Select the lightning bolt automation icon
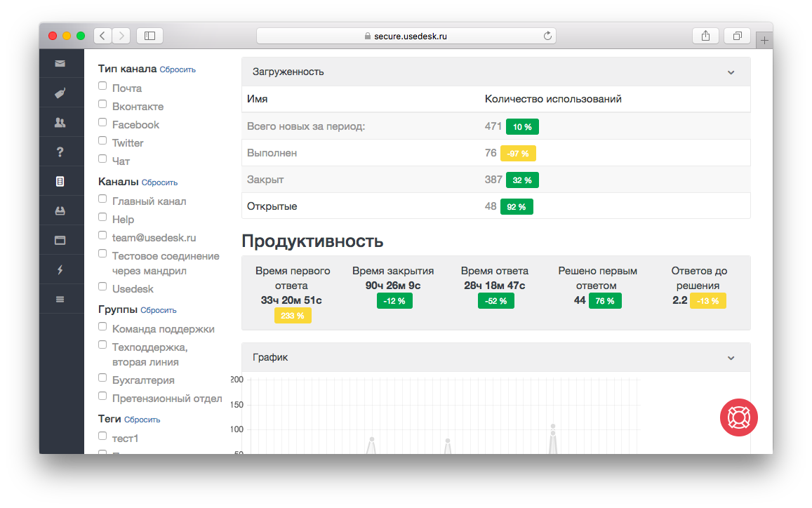The height and width of the screenshot is (508, 812). (62, 269)
